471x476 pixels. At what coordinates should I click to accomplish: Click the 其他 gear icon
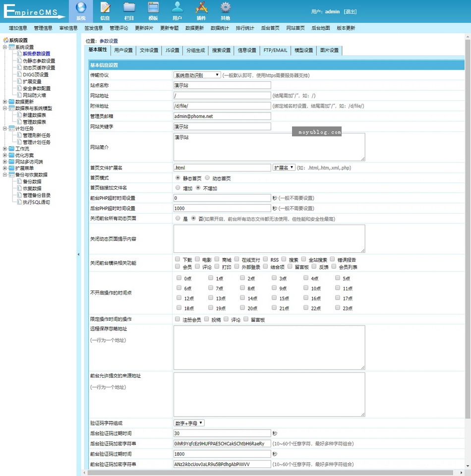(225, 8)
